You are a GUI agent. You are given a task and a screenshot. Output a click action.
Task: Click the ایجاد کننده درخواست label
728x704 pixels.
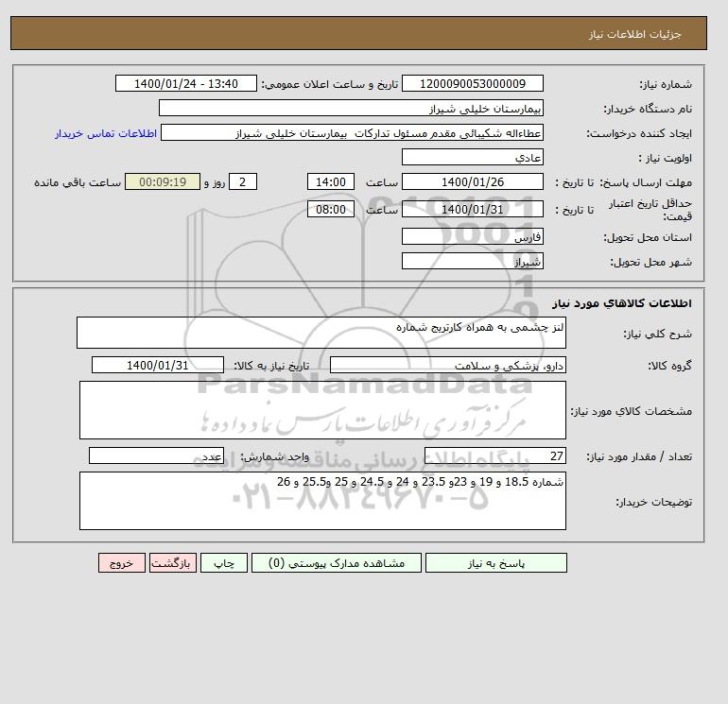click(639, 133)
